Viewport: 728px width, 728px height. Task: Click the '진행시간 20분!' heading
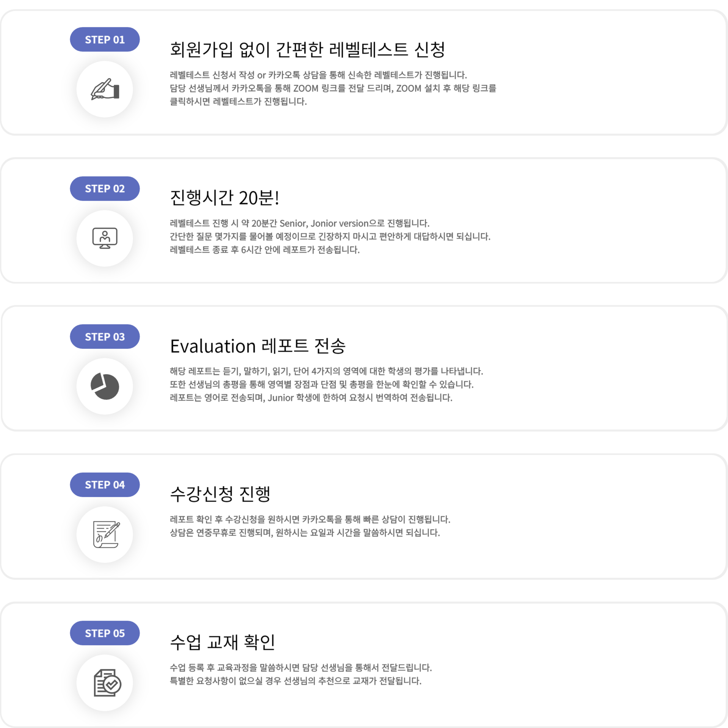pyautogui.click(x=224, y=198)
